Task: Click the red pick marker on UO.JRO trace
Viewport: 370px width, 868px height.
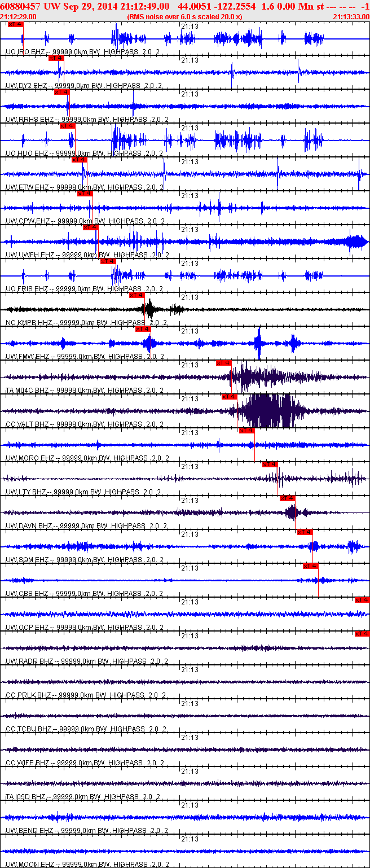Action: click(x=16, y=24)
